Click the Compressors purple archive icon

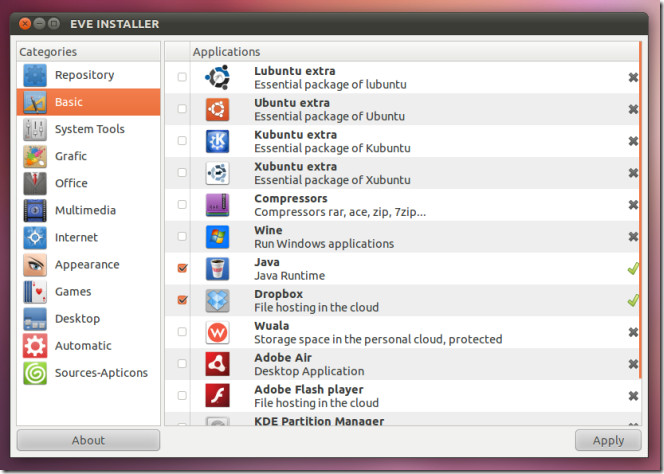217,205
